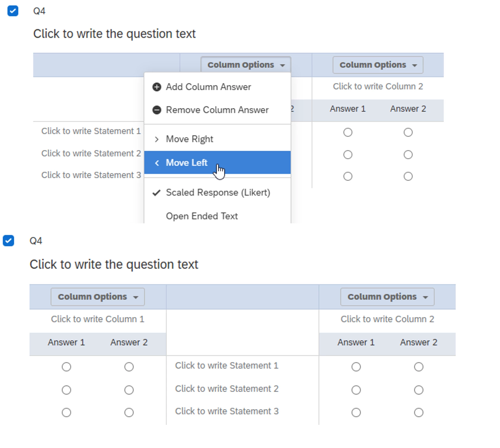
Task: Toggle the upper Q4 question checkbox
Action: (13, 11)
